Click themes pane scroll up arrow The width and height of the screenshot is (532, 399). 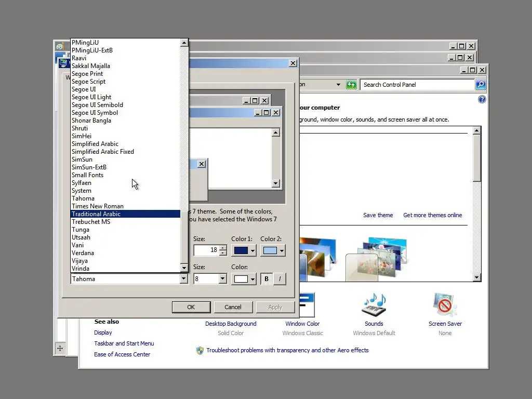click(x=477, y=130)
